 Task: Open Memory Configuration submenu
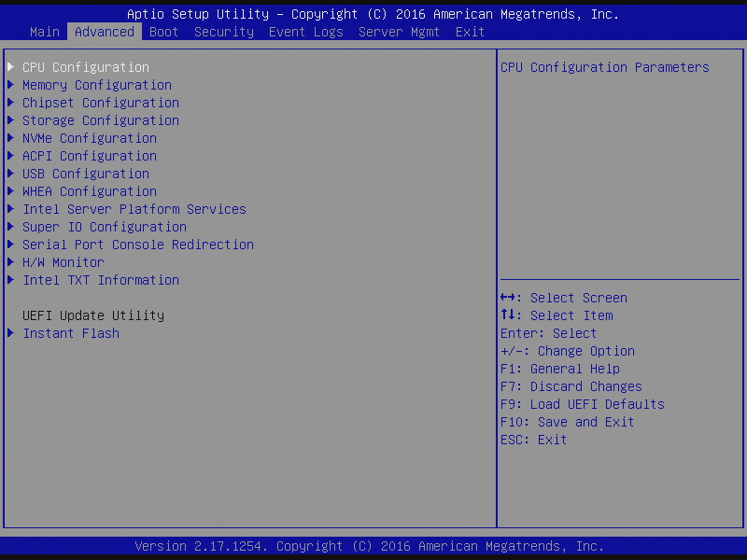coord(97,85)
